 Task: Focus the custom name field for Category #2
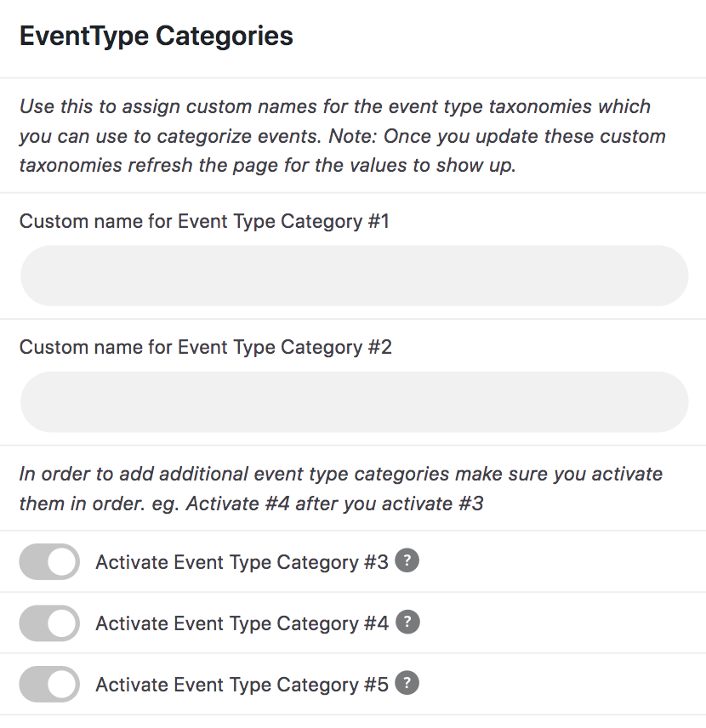[x=353, y=401]
